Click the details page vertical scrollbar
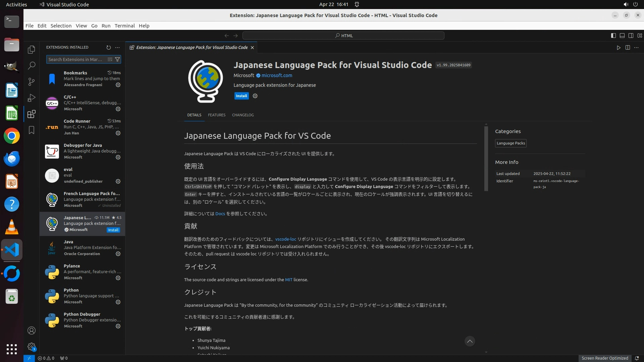644x362 pixels. tap(486, 158)
